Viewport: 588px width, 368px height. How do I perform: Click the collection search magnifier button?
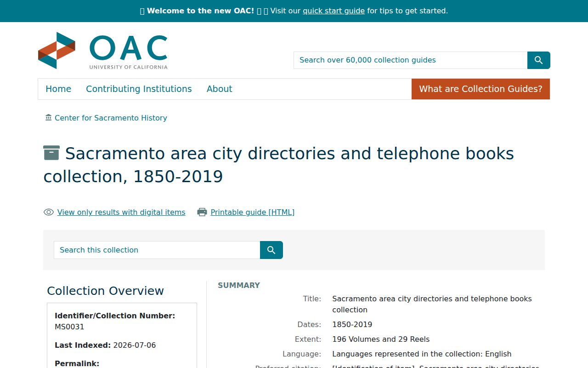coord(271,250)
